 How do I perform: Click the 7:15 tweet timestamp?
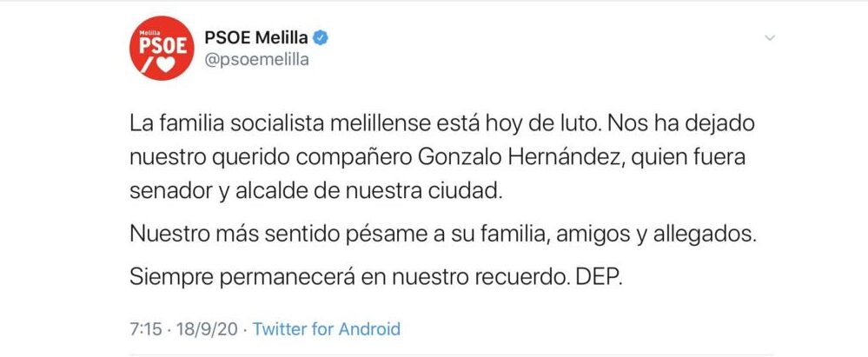pos(146,329)
